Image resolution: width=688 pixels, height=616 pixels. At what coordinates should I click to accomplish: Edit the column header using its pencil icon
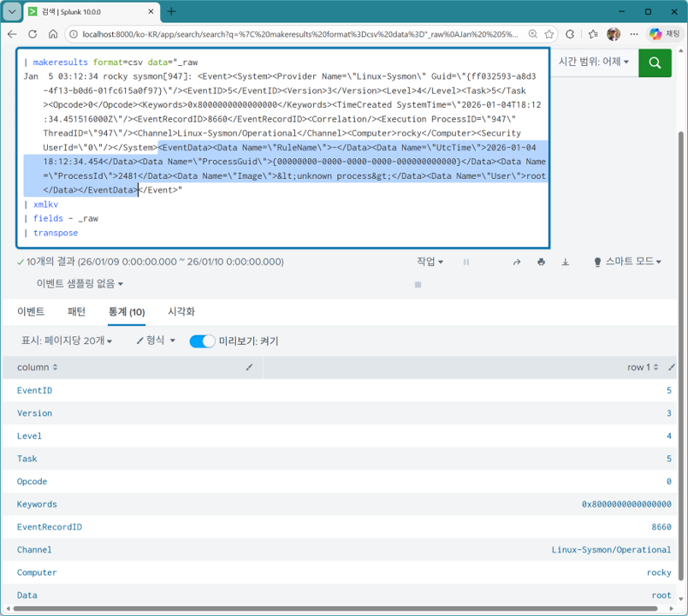click(249, 367)
